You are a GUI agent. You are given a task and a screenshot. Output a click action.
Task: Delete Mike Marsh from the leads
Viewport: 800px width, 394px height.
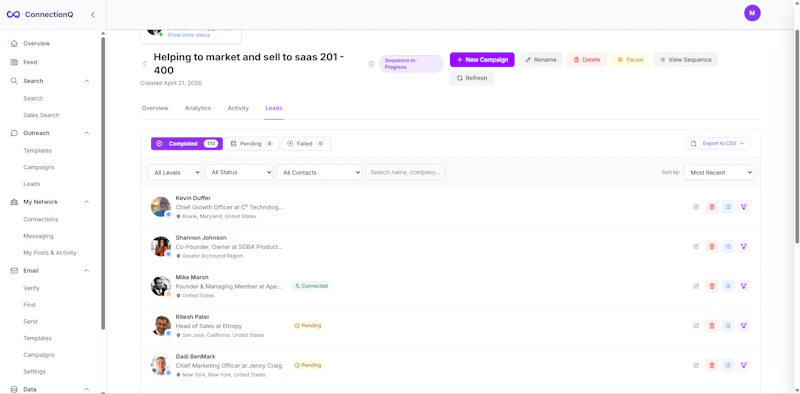[712, 286]
